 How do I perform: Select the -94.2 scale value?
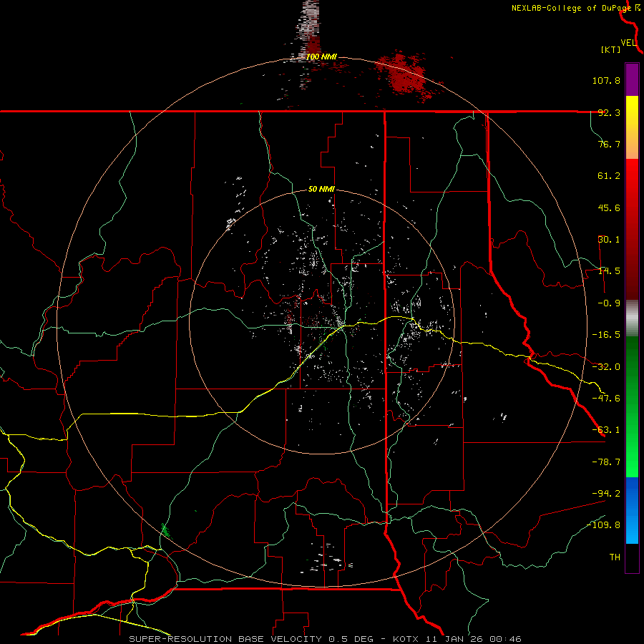pyautogui.click(x=606, y=493)
